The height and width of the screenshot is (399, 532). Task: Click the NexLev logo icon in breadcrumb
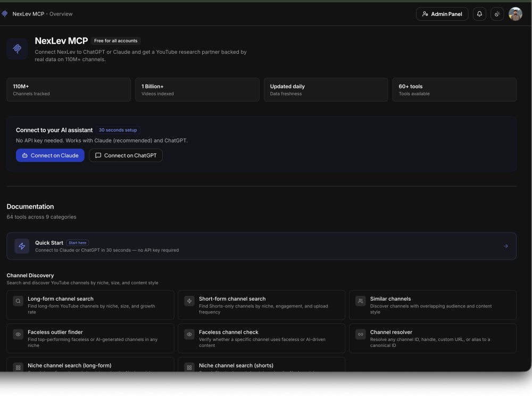[5, 14]
